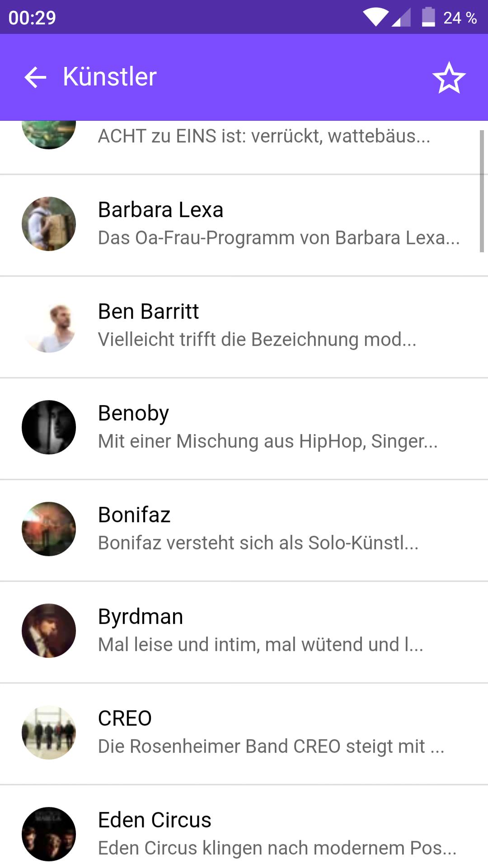This screenshot has width=488, height=868.
Task: Tap the back arrow icon
Action: [x=35, y=77]
